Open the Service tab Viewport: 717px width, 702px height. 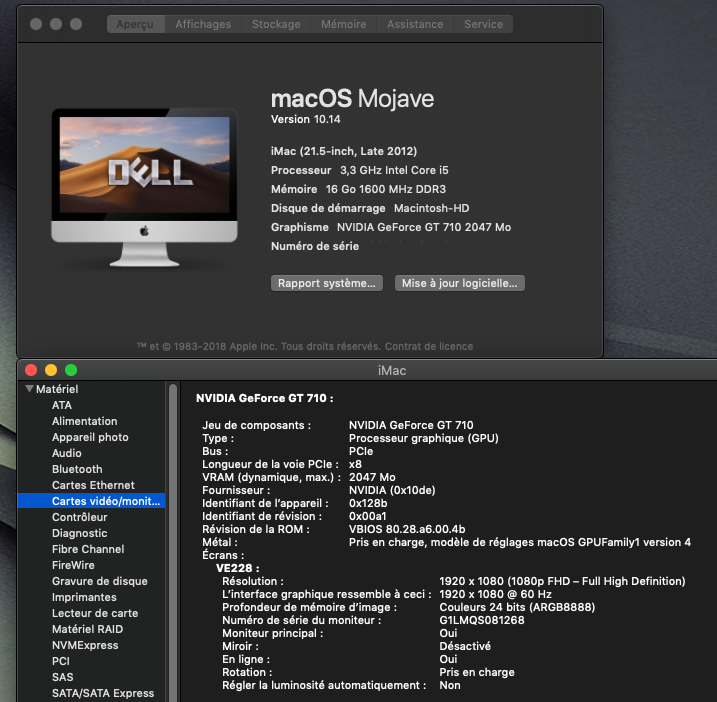click(483, 24)
